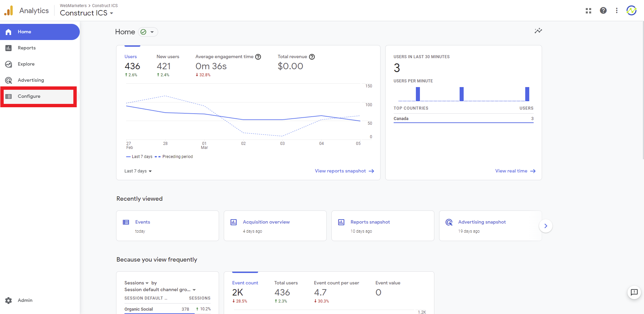This screenshot has width=644, height=314.
Task: Open the Last 7 days date range dropdown
Action: coord(138,171)
